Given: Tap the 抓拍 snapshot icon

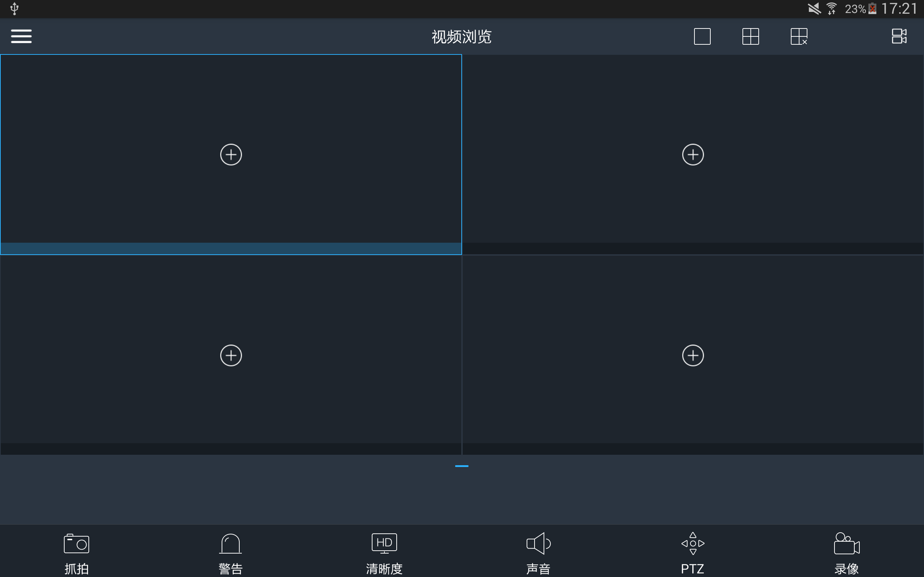Looking at the screenshot, I should (77, 543).
